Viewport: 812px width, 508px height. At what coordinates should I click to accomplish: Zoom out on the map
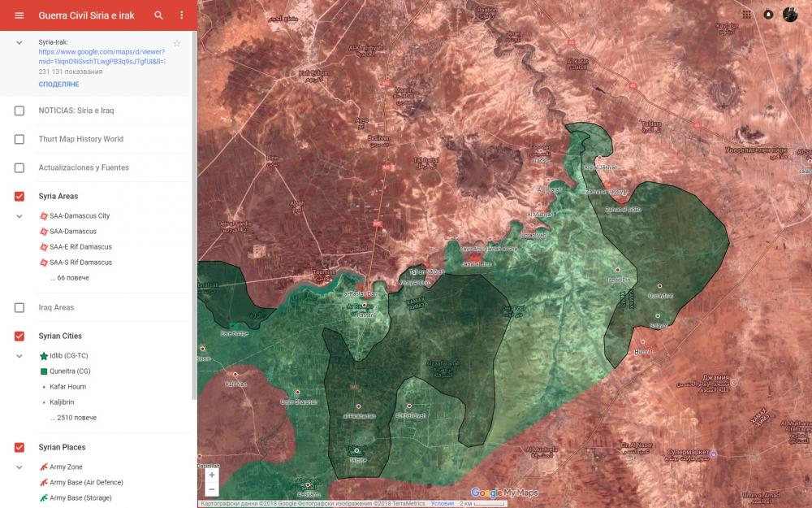212,489
